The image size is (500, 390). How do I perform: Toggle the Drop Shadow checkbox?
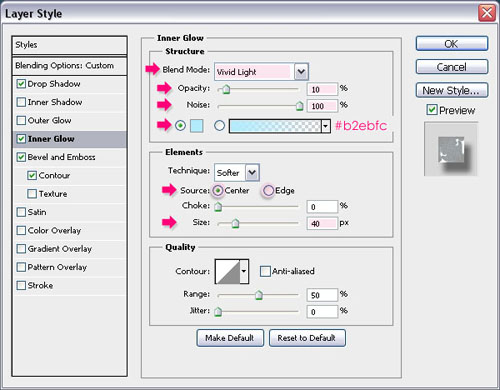[x=21, y=84]
